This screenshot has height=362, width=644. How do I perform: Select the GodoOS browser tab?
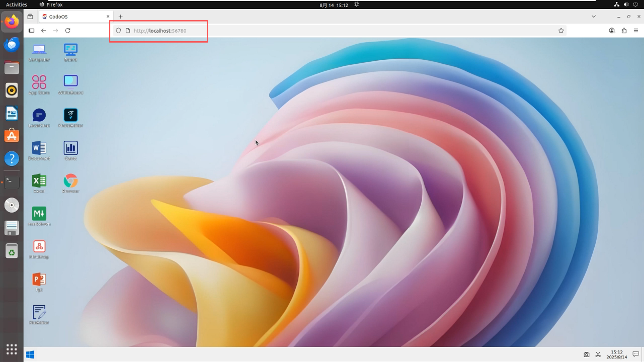75,16
